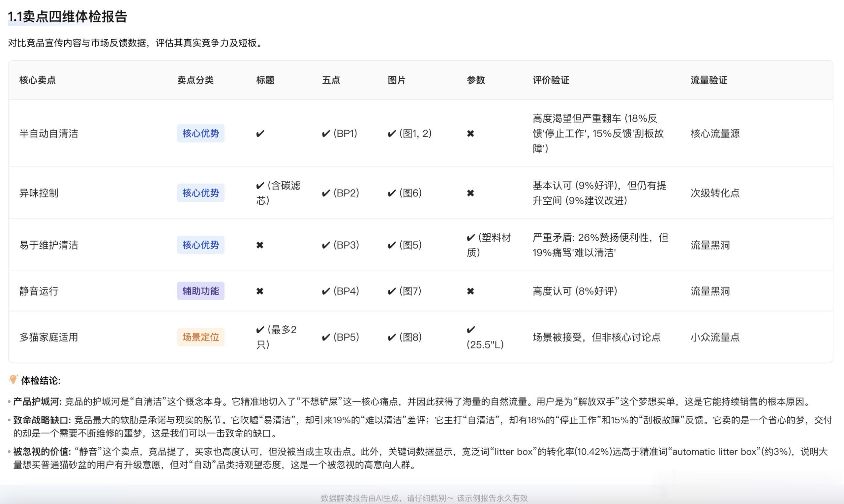Image resolution: width=844 pixels, height=504 pixels.
Task: Click the 五点 column header
Action: pos(331,80)
